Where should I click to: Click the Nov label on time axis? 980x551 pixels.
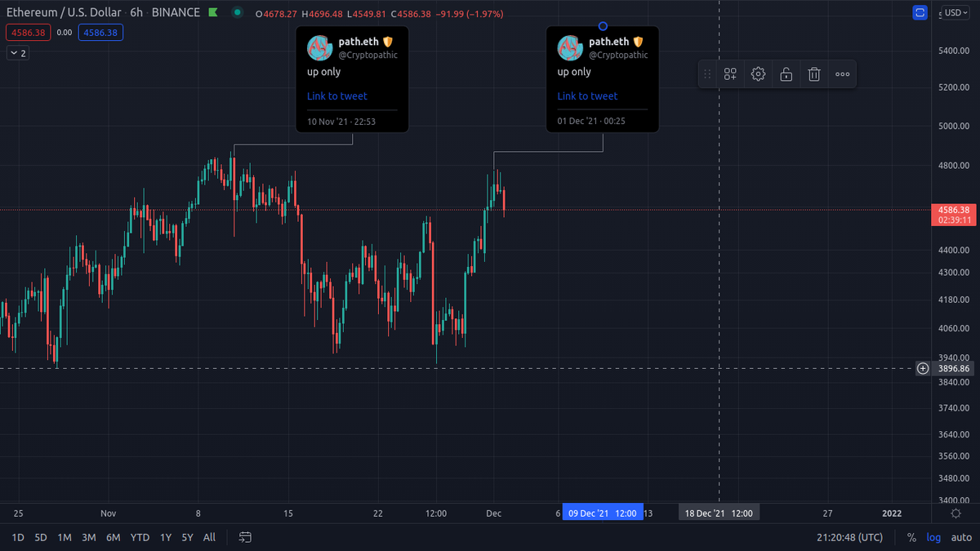point(109,513)
